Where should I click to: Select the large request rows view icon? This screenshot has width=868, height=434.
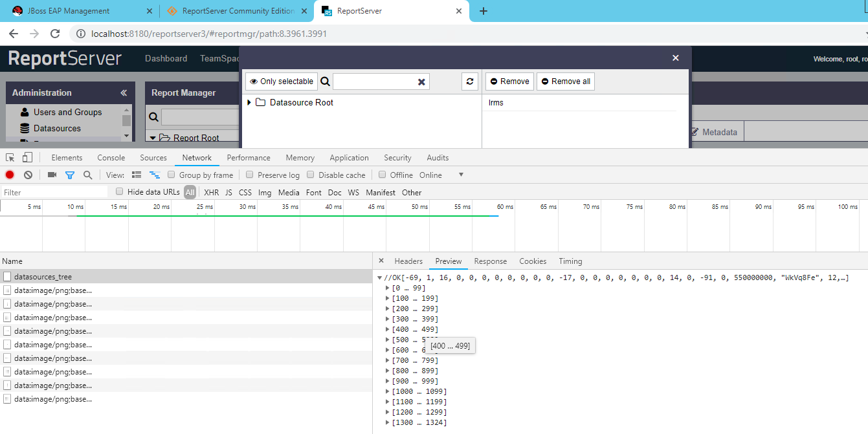coord(137,175)
